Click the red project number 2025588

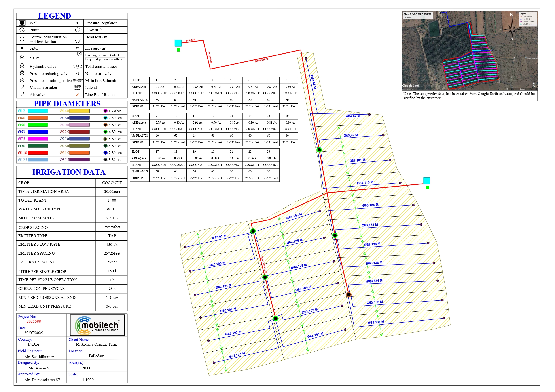point(34,321)
